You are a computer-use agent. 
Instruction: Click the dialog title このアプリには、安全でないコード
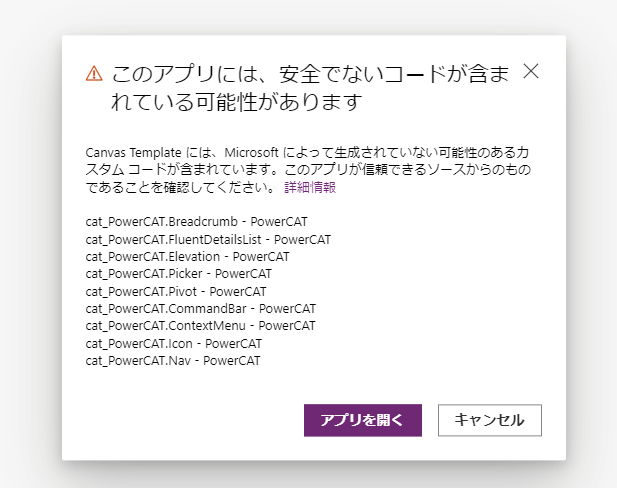(x=310, y=88)
